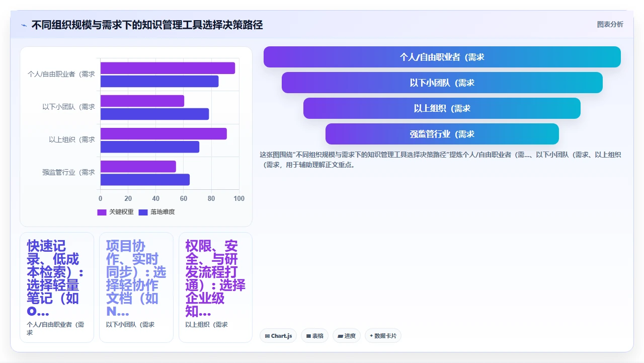Click the 以上组织 y-axis label
The image size is (644, 363).
coord(72,139)
